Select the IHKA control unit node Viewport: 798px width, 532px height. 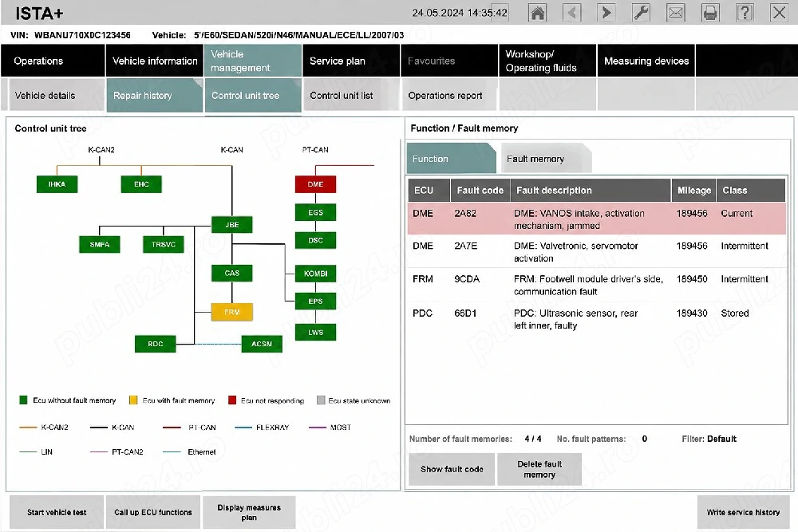coord(57,184)
